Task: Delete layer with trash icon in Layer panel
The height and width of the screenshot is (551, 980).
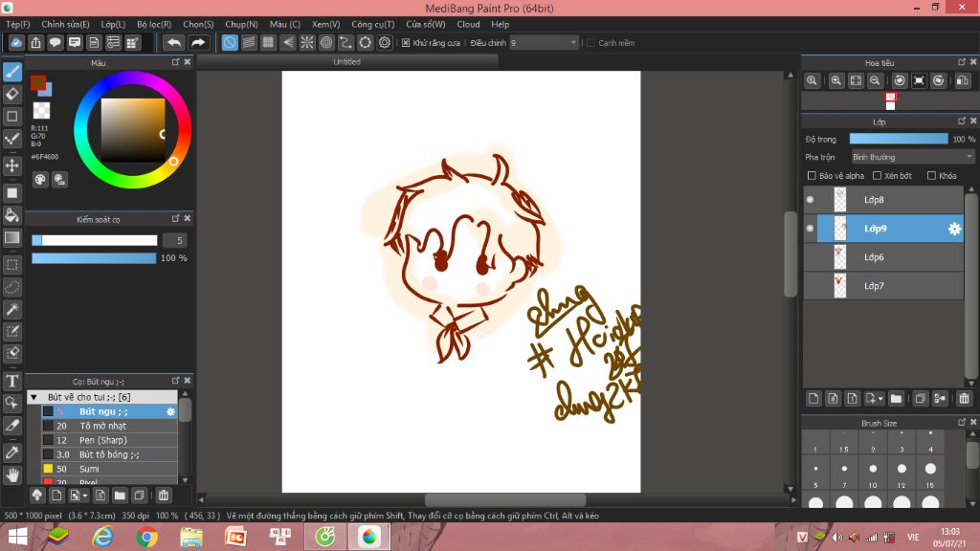Action: click(x=964, y=399)
